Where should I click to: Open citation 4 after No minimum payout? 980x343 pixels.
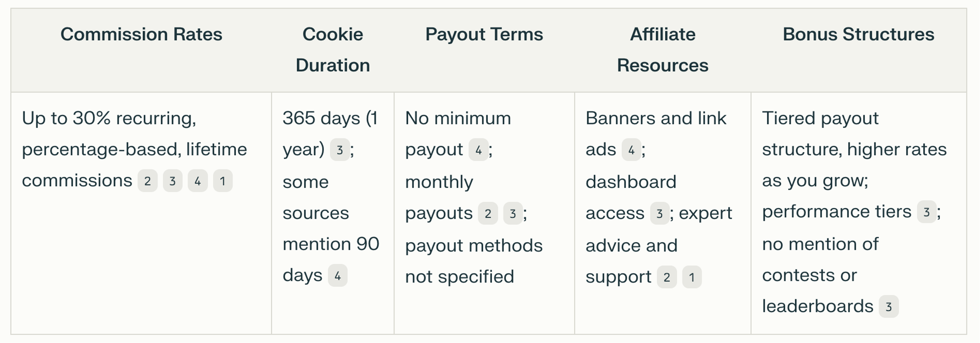point(479,150)
